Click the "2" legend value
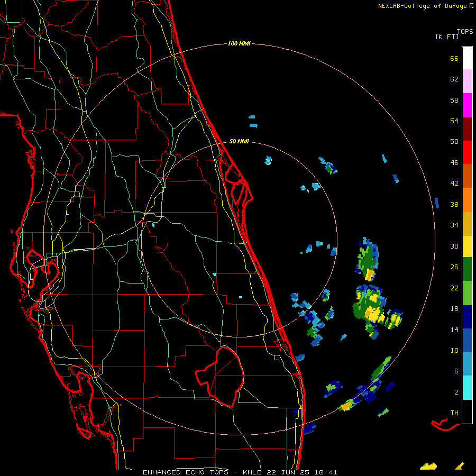The image size is (476, 476). pyautogui.click(x=456, y=392)
